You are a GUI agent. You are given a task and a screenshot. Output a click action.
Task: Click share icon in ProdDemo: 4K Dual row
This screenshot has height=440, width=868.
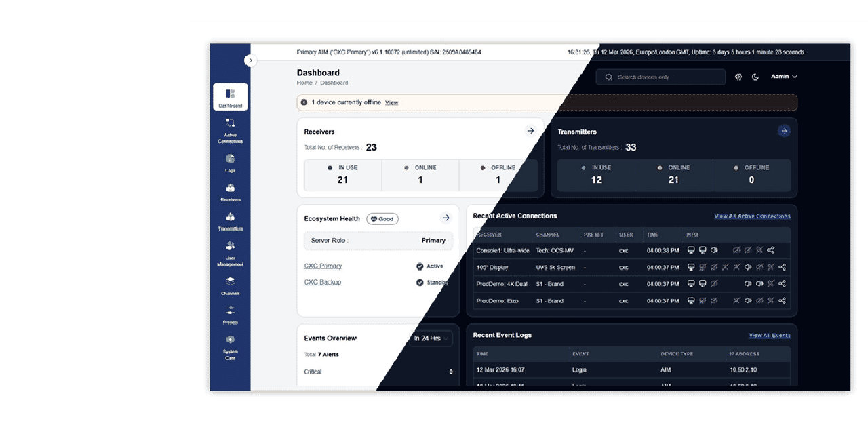point(782,284)
